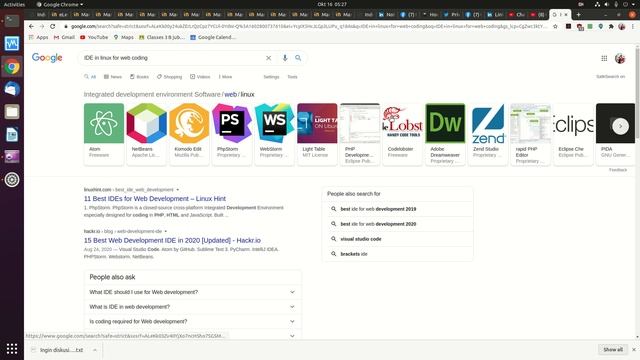640x360 pixels.
Task: Open download item options chevron
Action: (x=95, y=350)
